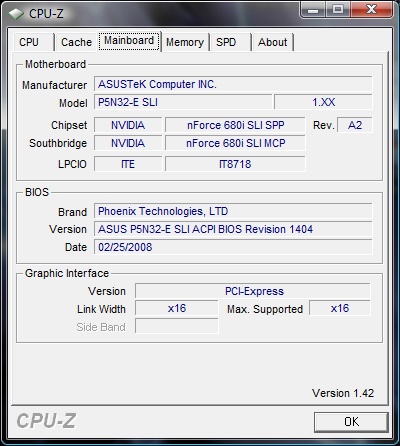The height and width of the screenshot is (446, 400).
Task: Click BIOS brand Phoenix Technologies, LTD
Action: pos(233,211)
